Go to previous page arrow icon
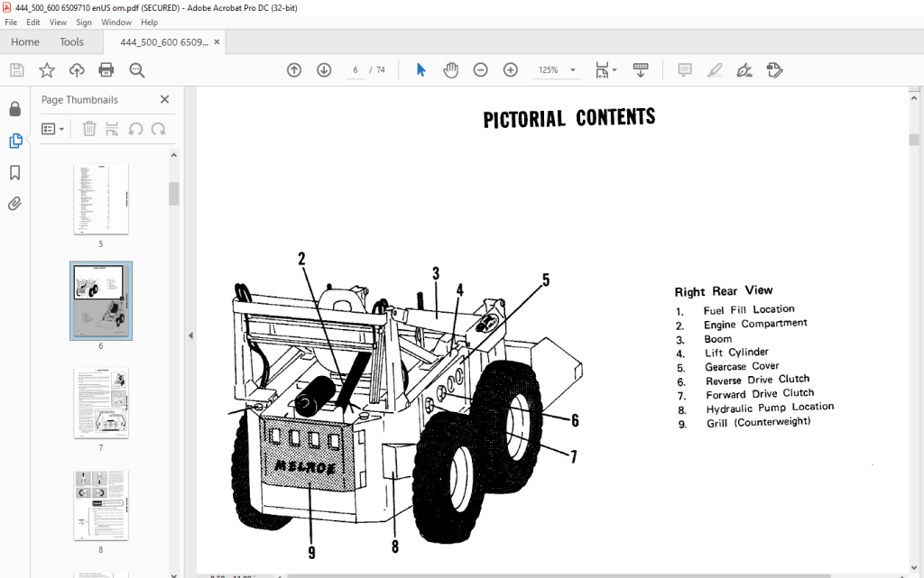The height and width of the screenshot is (578, 924). point(294,70)
